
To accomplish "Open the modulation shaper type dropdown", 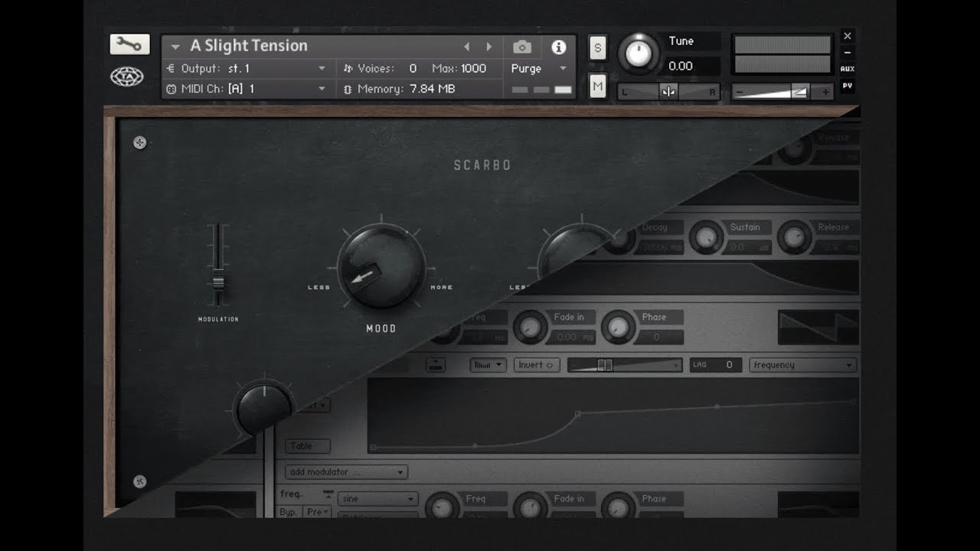I will [488, 365].
